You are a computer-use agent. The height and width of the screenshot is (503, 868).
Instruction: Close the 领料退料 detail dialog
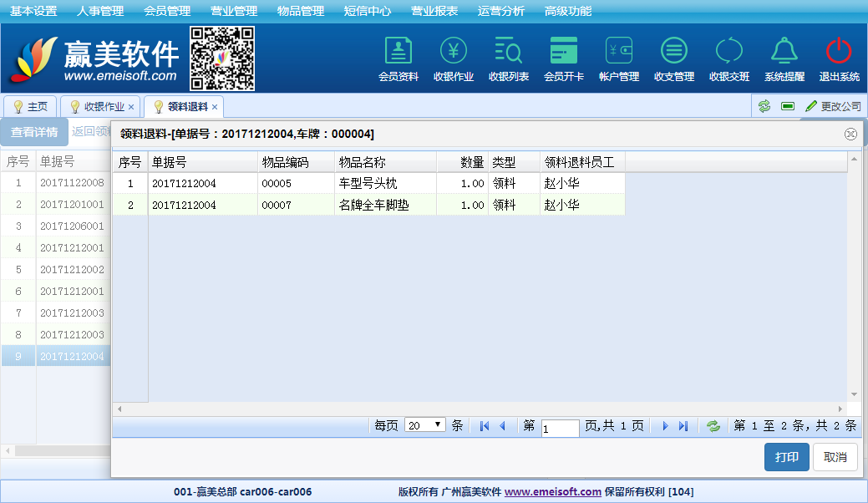[x=850, y=134]
